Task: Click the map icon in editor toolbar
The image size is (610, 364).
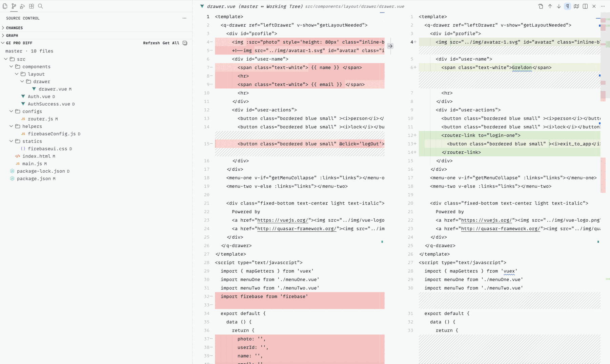Action: click(576, 6)
